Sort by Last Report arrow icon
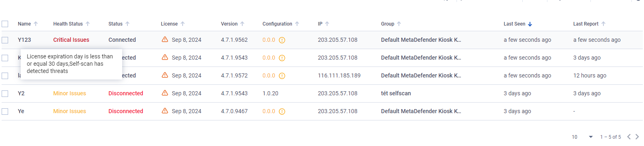This screenshot has width=644, height=146. (x=603, y=24)
